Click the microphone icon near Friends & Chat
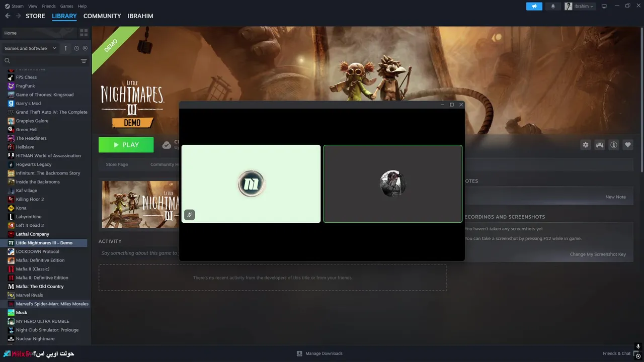This screenshot has height=362, width=644. [637, 346]
